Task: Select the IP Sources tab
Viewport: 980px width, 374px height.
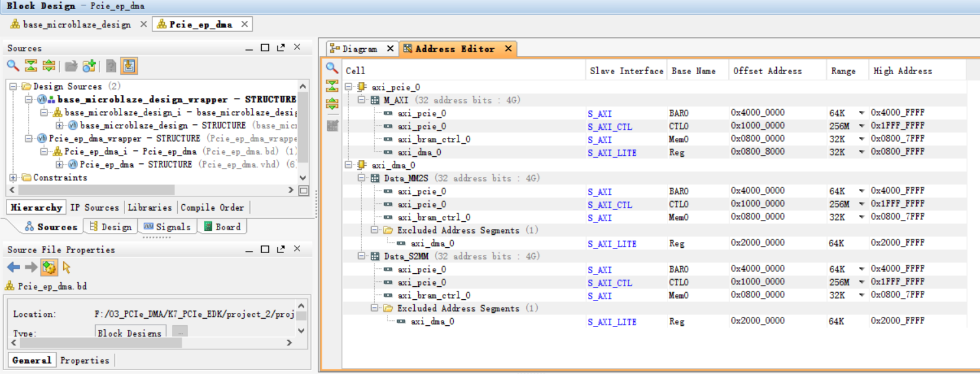Action: 94,207
